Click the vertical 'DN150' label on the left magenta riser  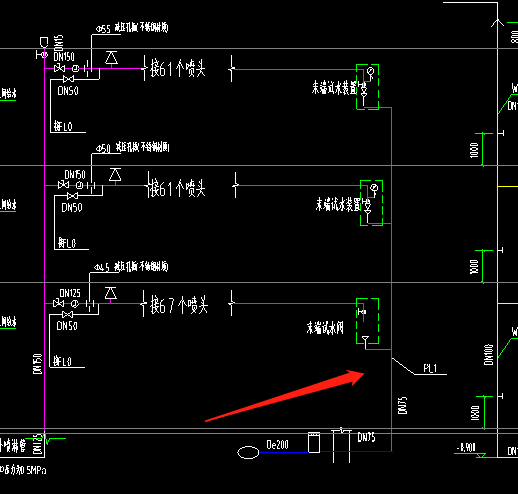point(38,364)
